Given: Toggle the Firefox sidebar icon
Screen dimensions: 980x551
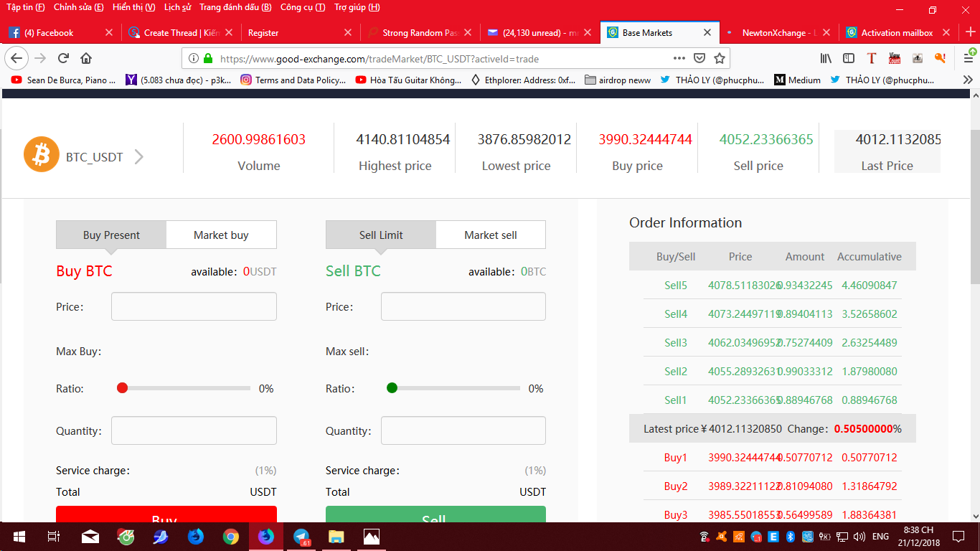Looking at the screenshot, I should click(x=849, y=58).
